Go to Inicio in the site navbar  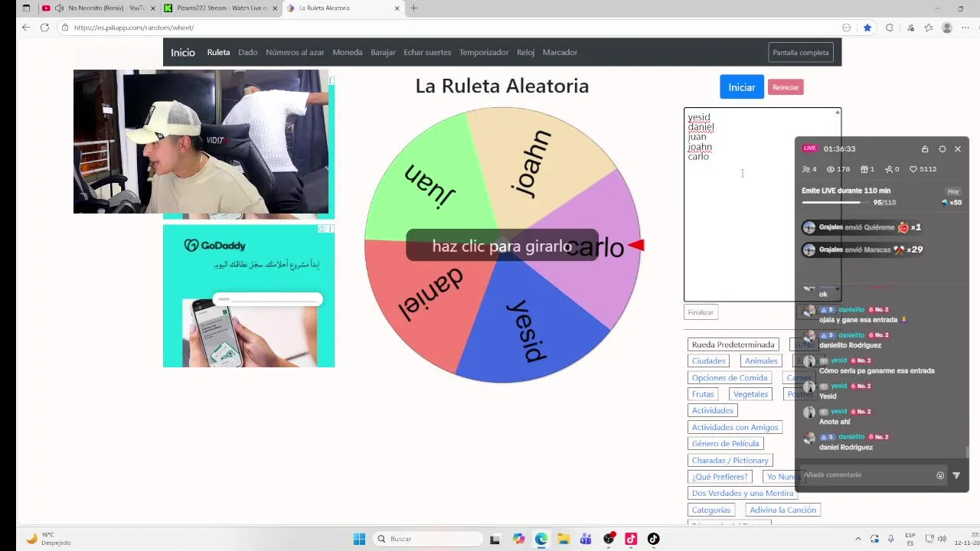click(x=183, y=52)
